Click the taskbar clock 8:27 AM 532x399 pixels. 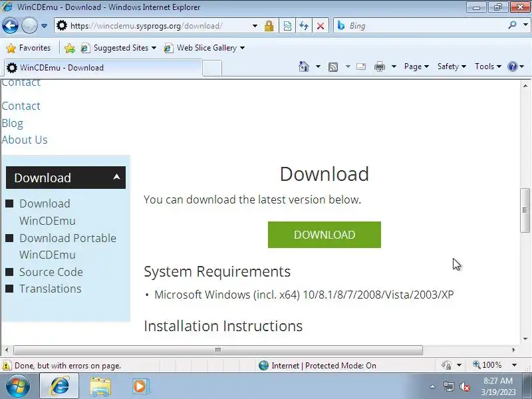(498, 380)
